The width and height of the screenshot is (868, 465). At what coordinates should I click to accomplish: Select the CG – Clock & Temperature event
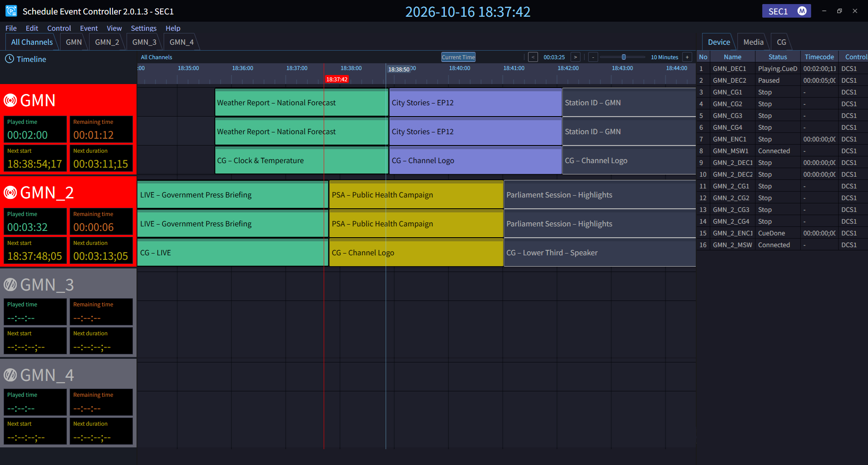point(302,160)
